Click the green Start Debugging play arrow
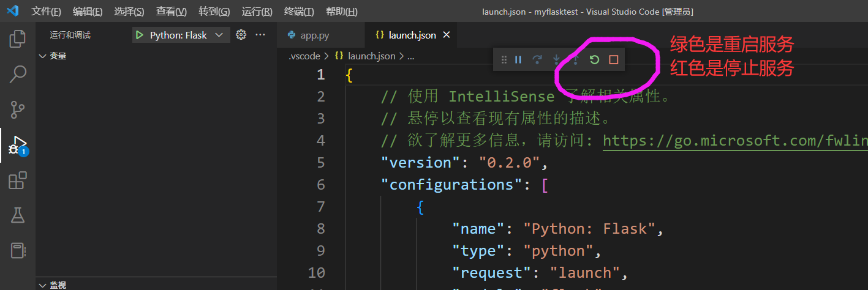The width and height of the screenshot is (868, 290). tap(140, 35)
